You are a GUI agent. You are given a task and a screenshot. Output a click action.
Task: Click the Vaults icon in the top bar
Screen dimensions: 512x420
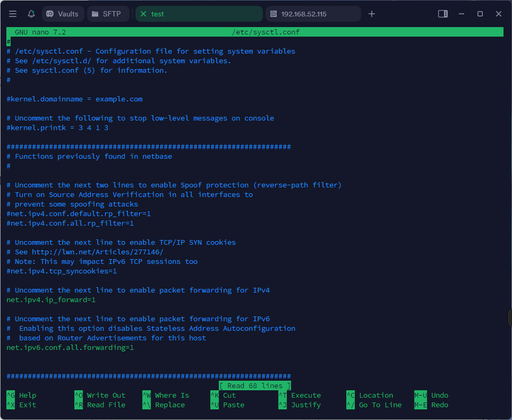click(51, 14)
